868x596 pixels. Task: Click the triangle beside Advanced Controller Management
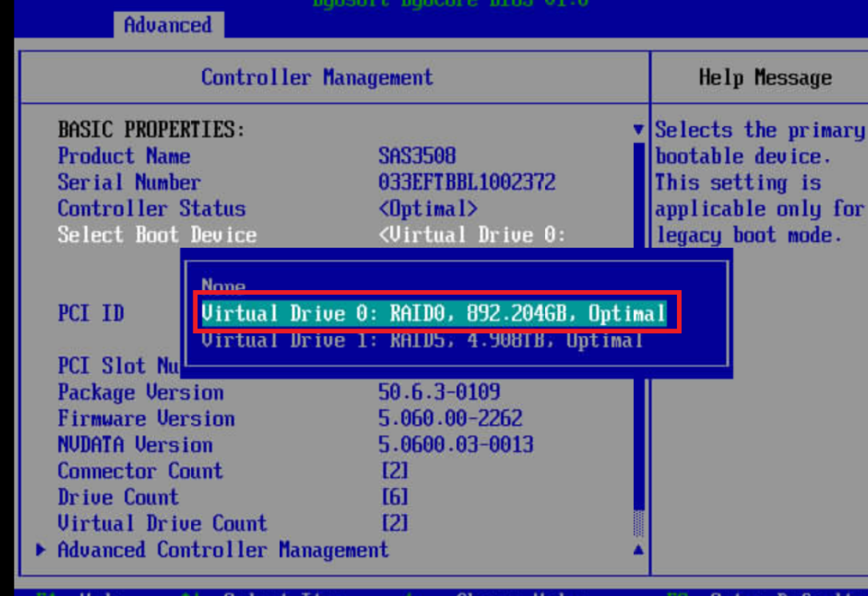pyautogui.click(x=42, y=550)
